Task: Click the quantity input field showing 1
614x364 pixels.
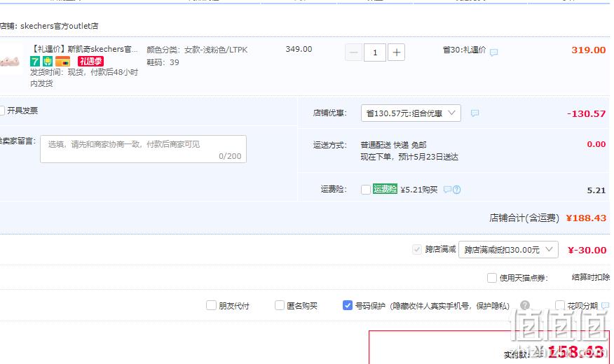Action: coord(375,52)
